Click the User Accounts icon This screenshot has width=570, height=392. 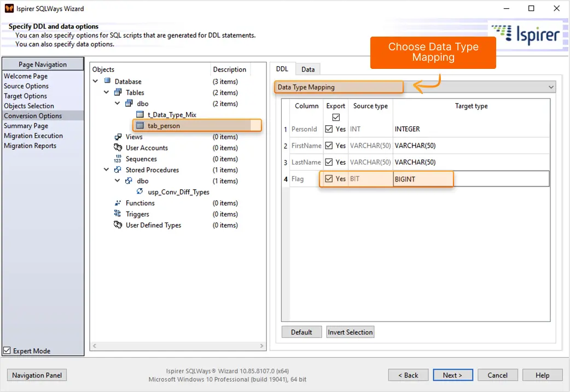[x=118, y=148]
